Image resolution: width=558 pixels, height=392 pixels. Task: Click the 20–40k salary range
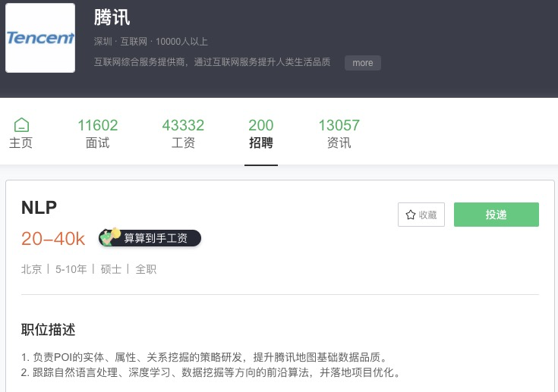(53, 239)
